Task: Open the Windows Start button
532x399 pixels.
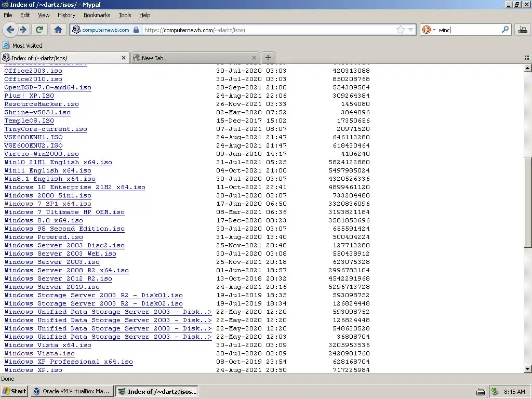Action: click(14, 391)
